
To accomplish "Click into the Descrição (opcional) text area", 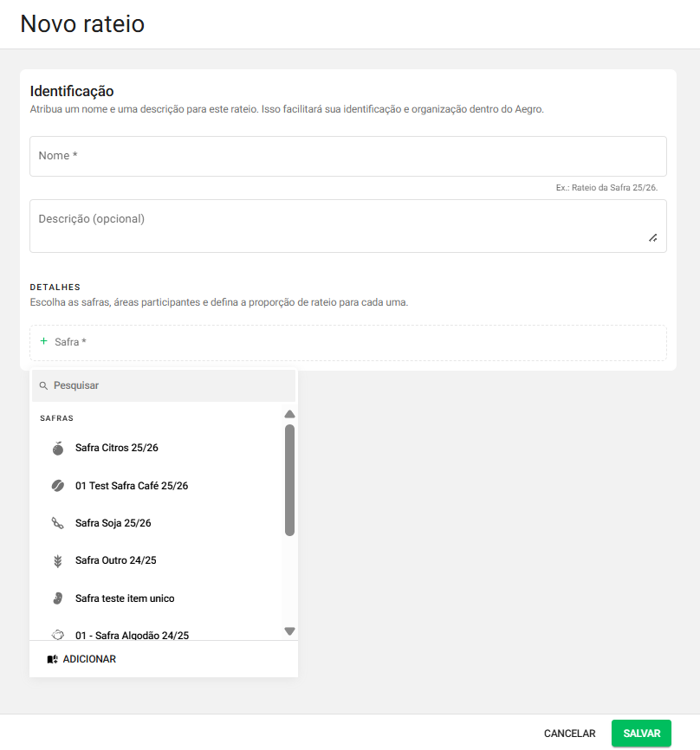I will click(x=338, y=226).
